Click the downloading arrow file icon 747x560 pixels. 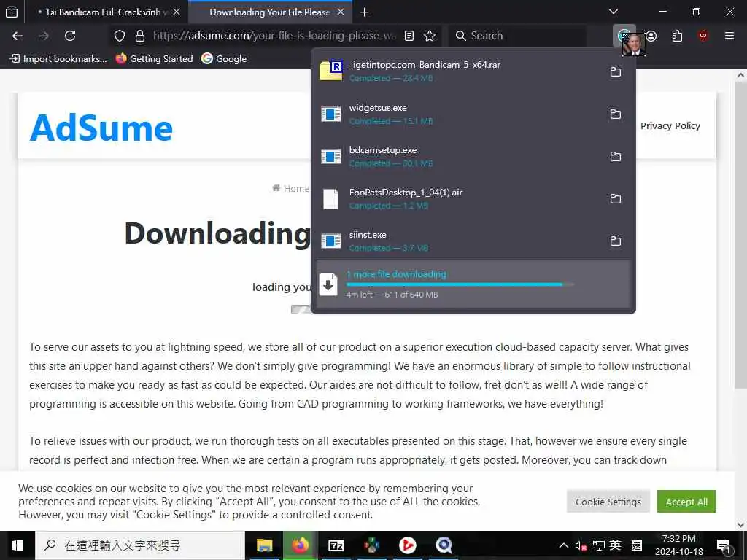pyautogui.click(x=328, y=285)
